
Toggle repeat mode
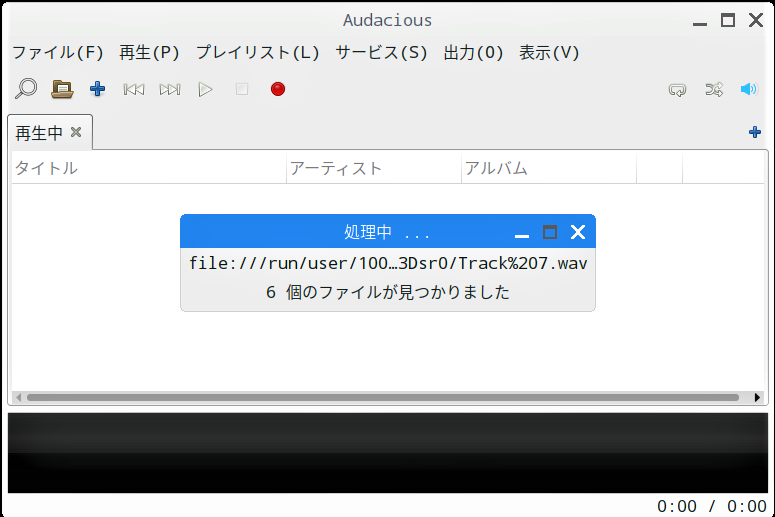678,89
